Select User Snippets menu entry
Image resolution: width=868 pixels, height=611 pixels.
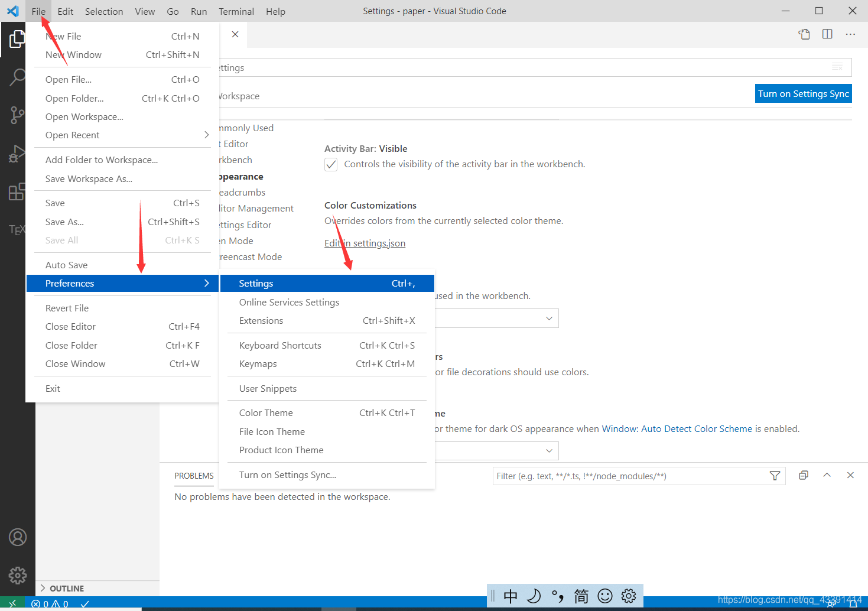pyautogui.click(x=327, y=388)
